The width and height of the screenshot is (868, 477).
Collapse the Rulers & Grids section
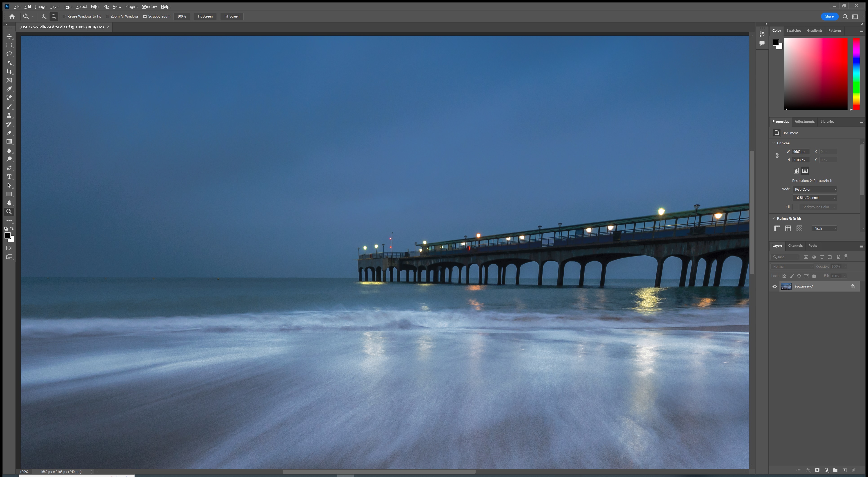tap(773, 218)
